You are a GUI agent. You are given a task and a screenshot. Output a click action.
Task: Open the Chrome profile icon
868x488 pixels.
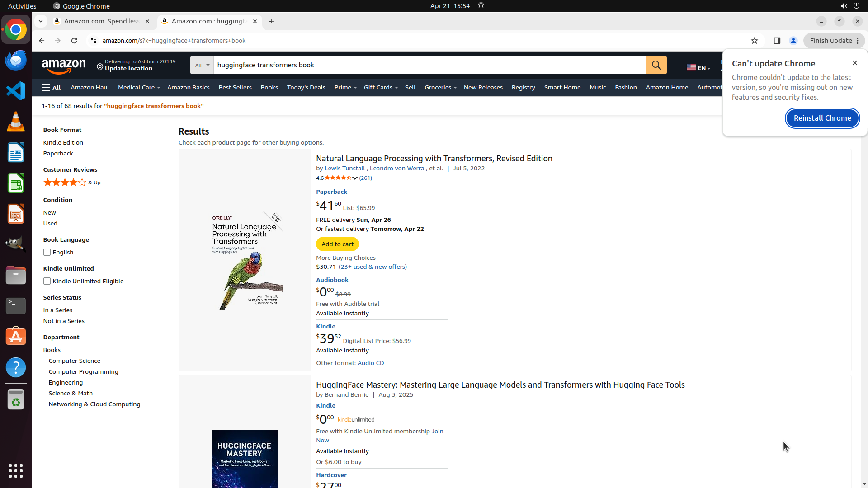793,41
